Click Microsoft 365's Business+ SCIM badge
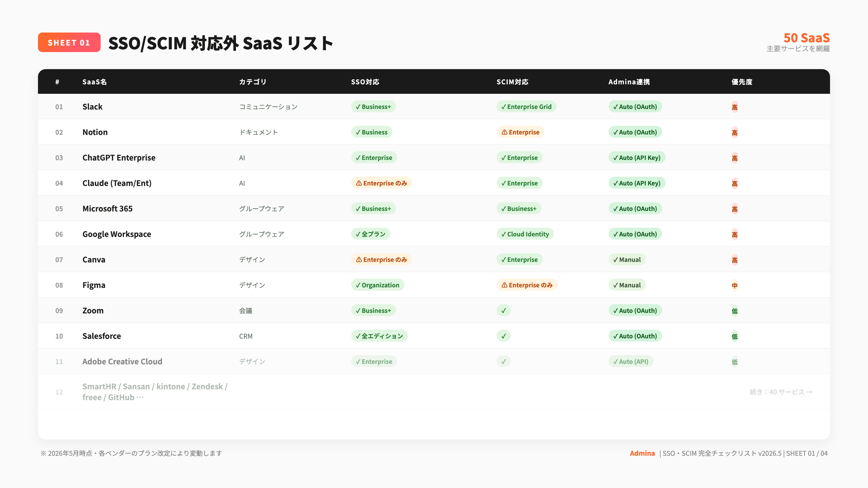 (519, 208)
